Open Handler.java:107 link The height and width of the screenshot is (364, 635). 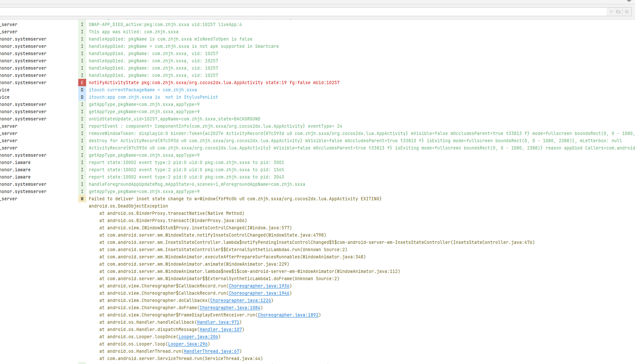(x=221, y=330)
